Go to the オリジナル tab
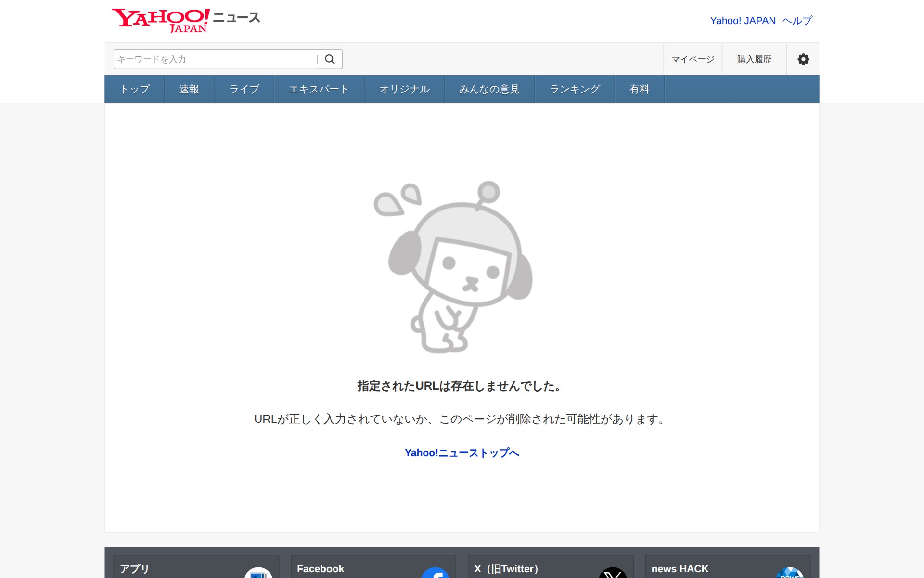 point(404,89)
